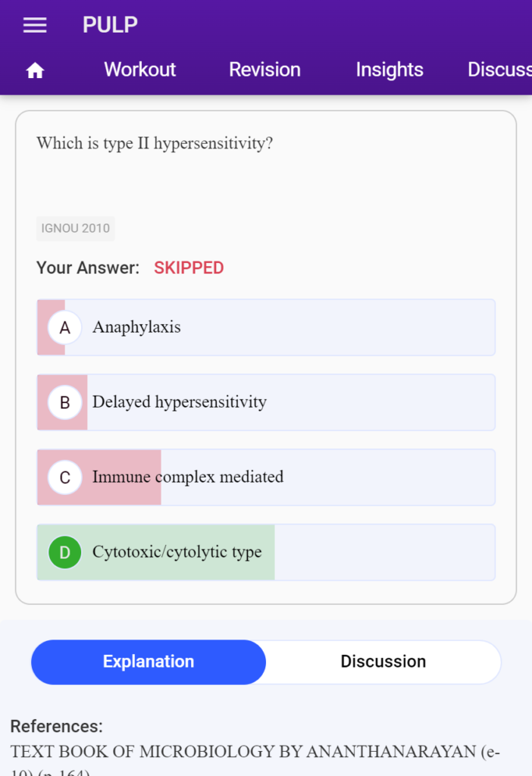Open the Insights tab
This screenshot has height=776, width=532.
click(390, 70)
